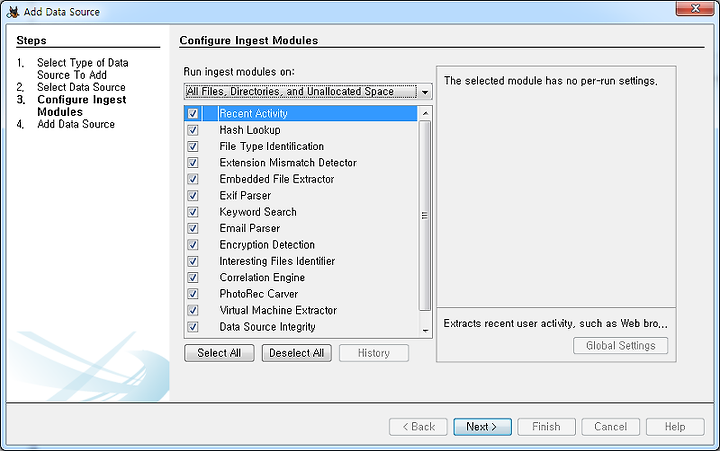Click step 2 Select Data Source
The image size is (720, 451).
pos(81,87)
